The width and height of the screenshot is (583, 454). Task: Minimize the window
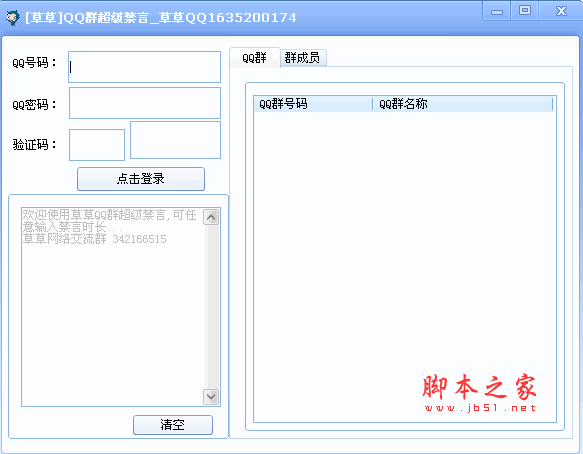pyautogui.click(x=497, y=11)
